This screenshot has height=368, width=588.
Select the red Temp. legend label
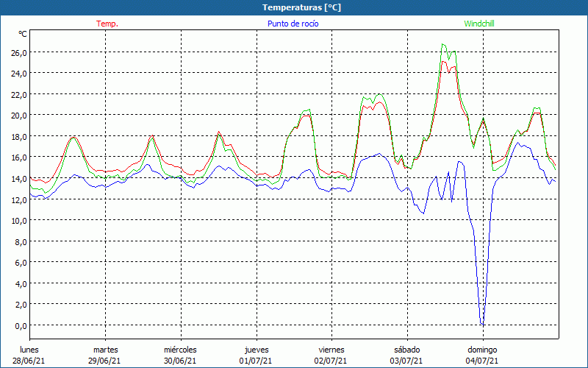107,24
